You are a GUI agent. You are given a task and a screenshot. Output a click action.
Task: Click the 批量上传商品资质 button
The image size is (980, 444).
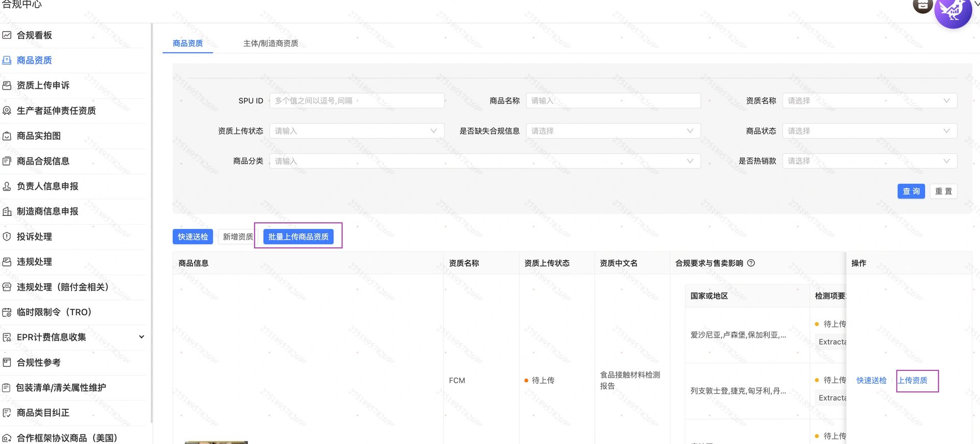pyautogui.click(x=299, y=237)
